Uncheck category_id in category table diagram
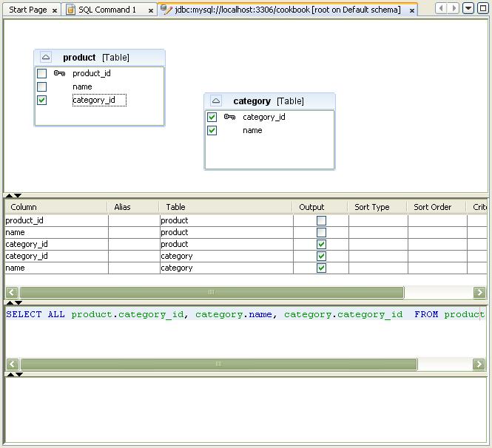The width and height of the screenshot is (492, 448). click(x=212, y=117)
